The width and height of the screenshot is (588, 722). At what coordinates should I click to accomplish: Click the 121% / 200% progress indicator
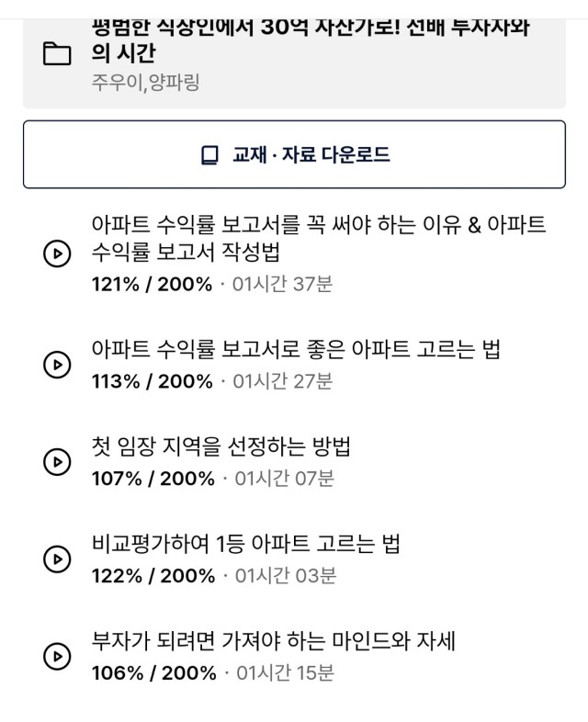tap(152, 284)
